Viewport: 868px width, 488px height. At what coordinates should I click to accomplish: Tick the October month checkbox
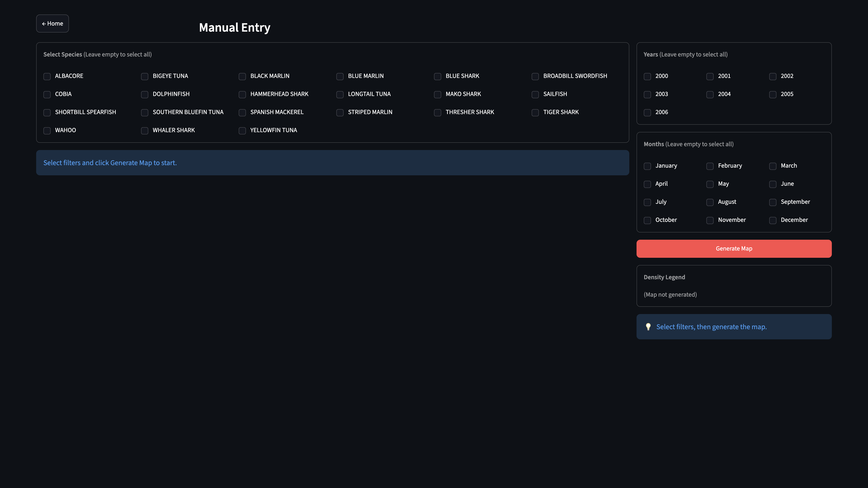tap(647, 220)
